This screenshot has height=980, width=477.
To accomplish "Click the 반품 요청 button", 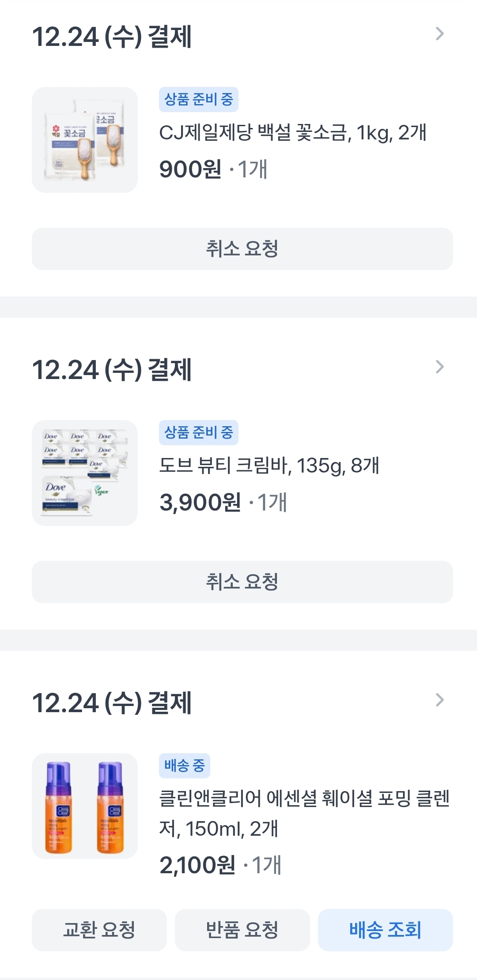I will click(x=242, y=930).
